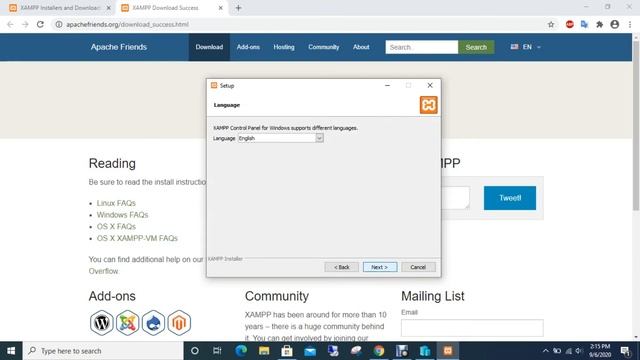Viewport: 640px width, 360px height.
Task: Open the Download nav item
Action: point(209,47)
